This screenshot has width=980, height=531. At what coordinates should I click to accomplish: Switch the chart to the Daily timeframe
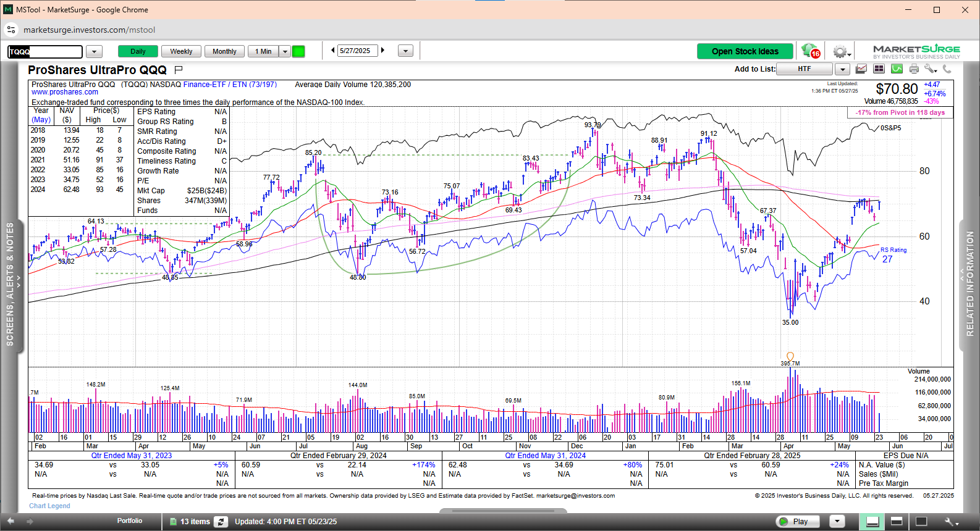click(x=138, y=51)
